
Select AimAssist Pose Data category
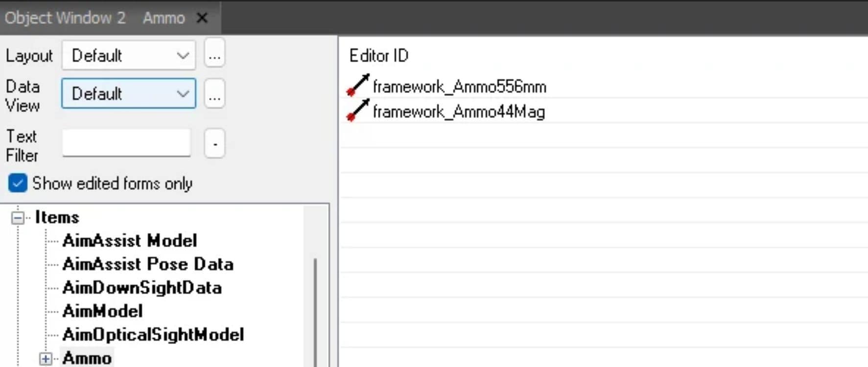(x=148, y=264)
